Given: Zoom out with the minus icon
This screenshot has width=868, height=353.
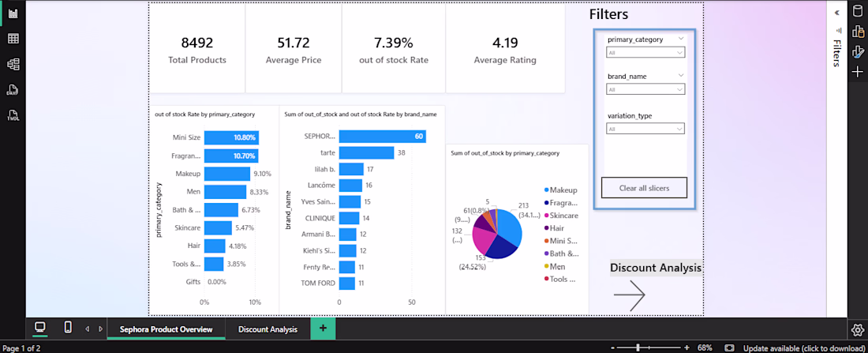Looking at the screenshot, I should pyautogui.click(x=613, y=348).
